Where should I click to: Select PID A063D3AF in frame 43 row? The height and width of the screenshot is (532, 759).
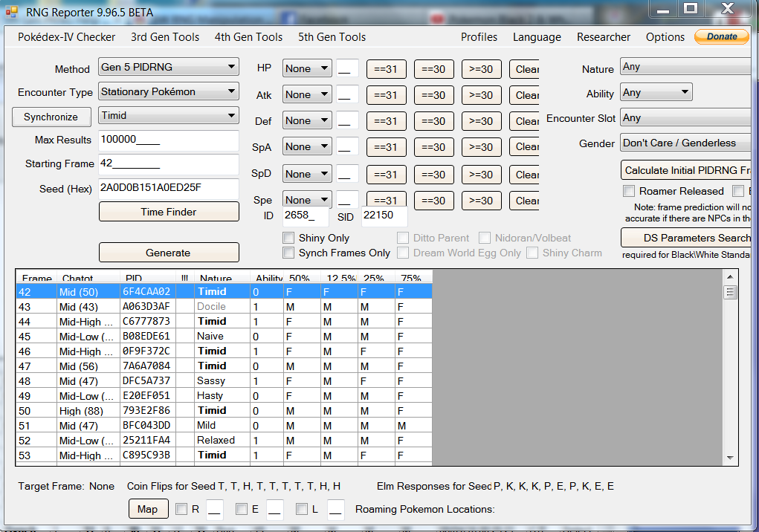tap(146, 307)
